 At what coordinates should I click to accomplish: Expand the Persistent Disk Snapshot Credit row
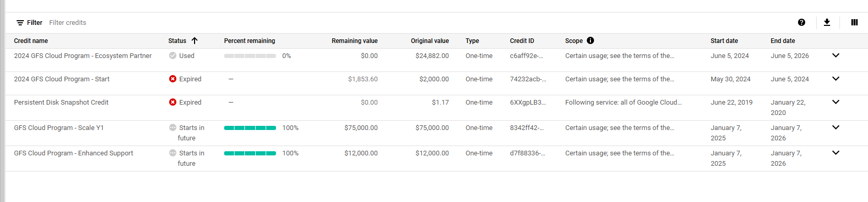point(836,102)
